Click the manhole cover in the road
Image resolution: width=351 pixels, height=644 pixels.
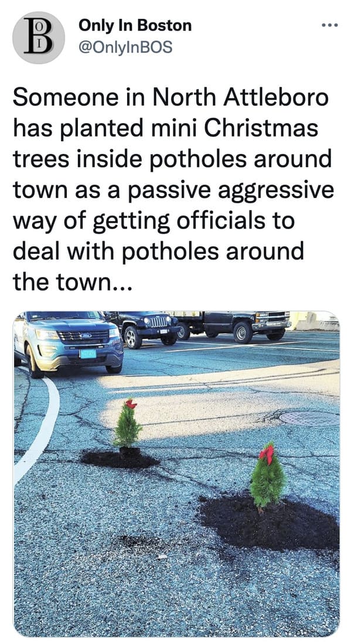[x=309, y=418]
